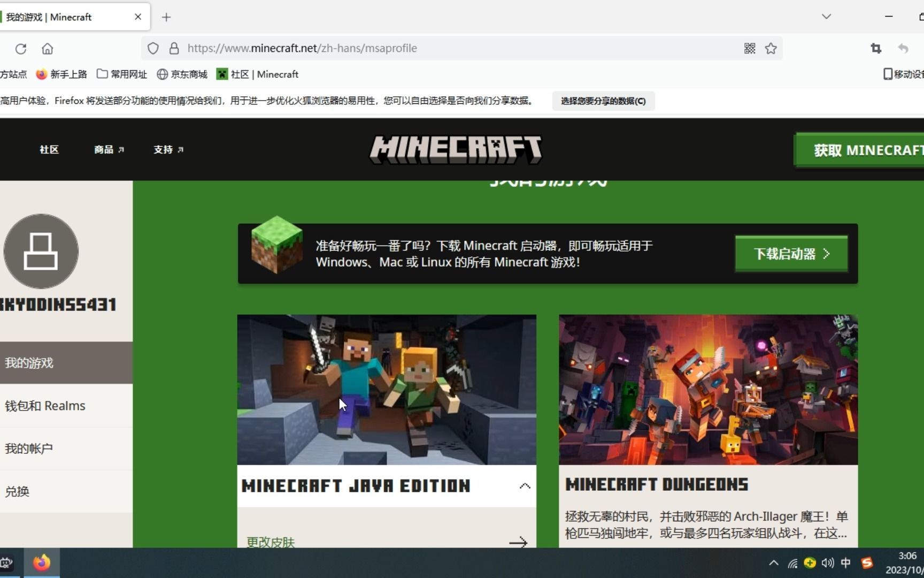
Task: Click the Minecraft Java Edition artwork
Action: [387, 390]
